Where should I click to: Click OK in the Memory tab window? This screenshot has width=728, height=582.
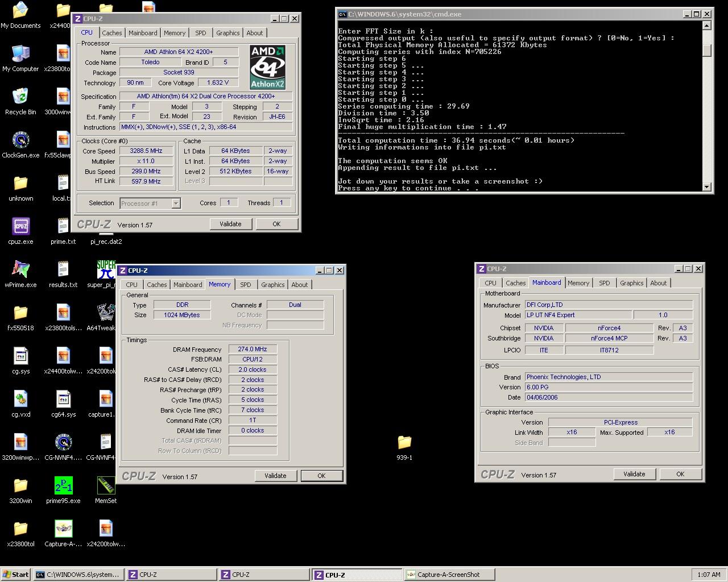tap(321, 476)
